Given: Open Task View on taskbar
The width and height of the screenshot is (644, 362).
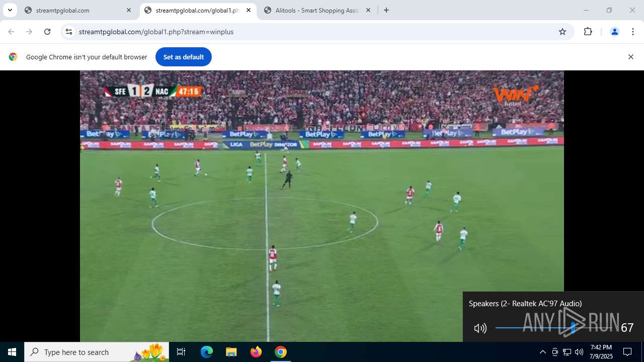Looking at the screenshot, I should [x=181, y=352].
